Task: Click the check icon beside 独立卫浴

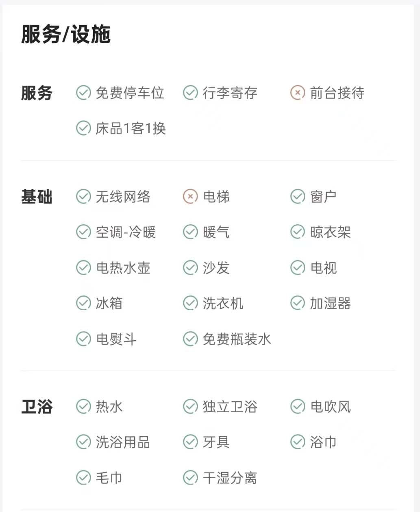Action: pos(190,406)
